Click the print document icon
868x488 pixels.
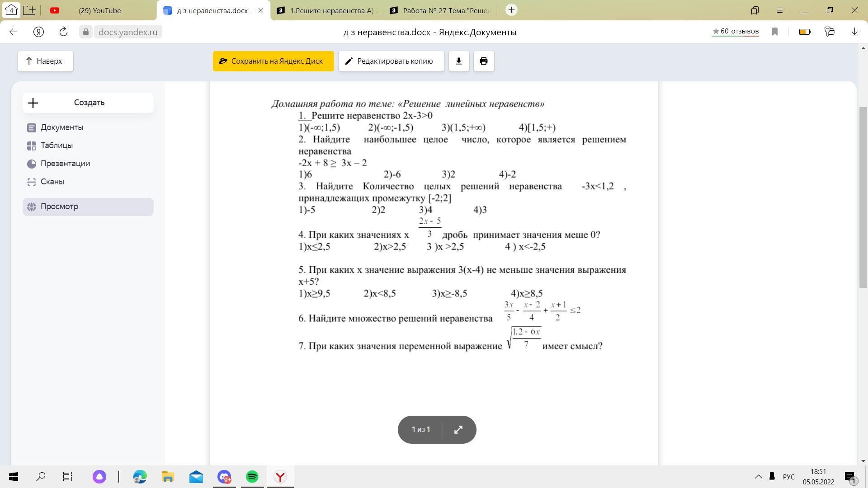483,61
